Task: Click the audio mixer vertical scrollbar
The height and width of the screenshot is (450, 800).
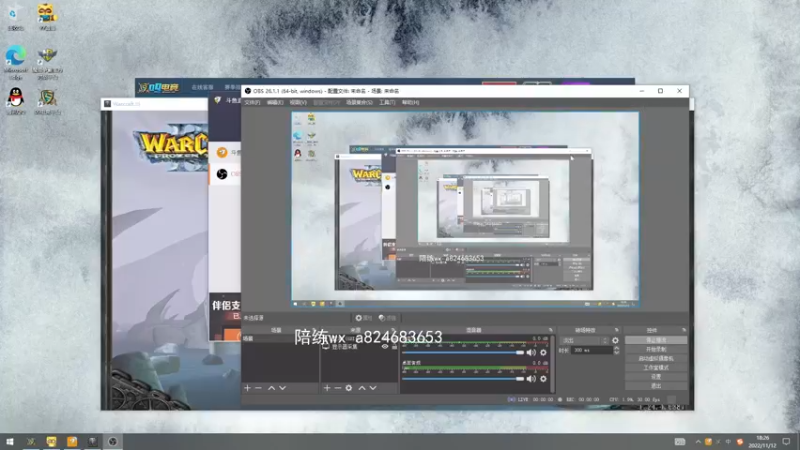Action: pos(553,364)
